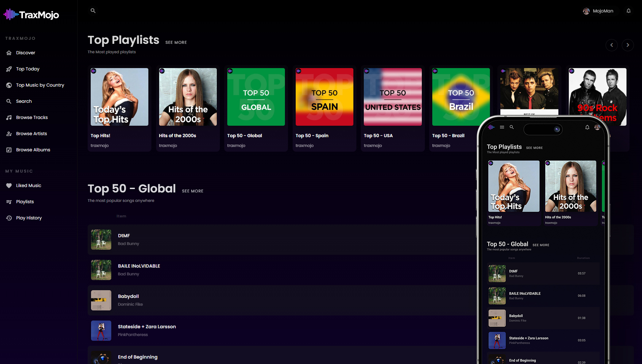Screen dimensions: 642x364
Task: Click the TraxMojo logo
Action: click(x=31, y=15)
